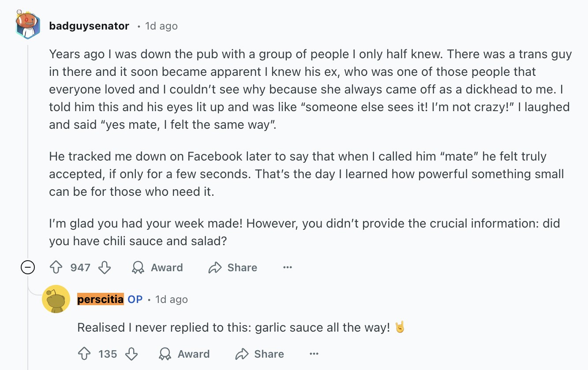
Task: Open the overflow menu on badguysenator's comment
Action: (287, 267)
